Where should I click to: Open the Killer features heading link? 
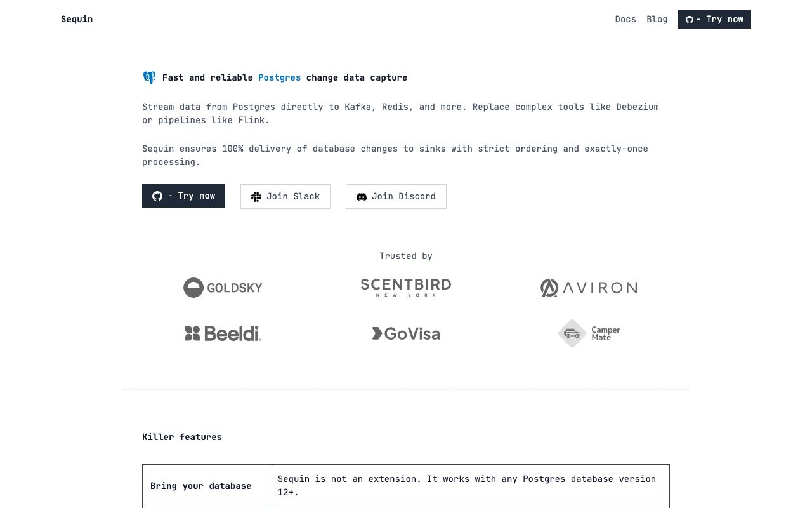pos(182,437)
